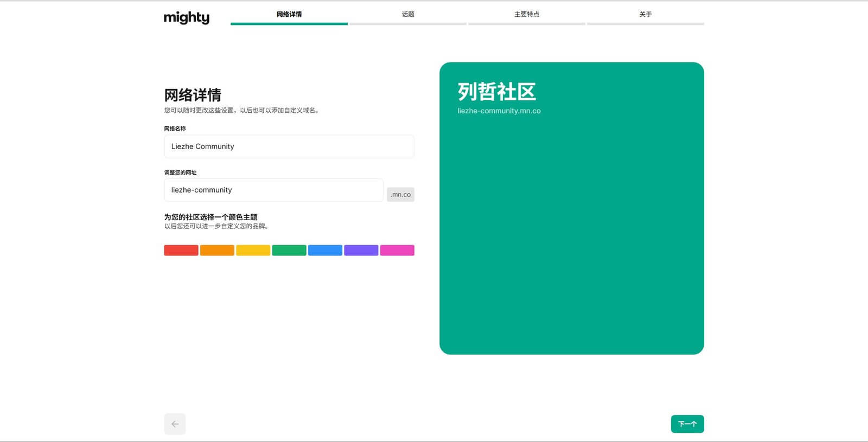Click the 网络详情 page heading
The height and width of the screenshot is (442, 868).
193,95
